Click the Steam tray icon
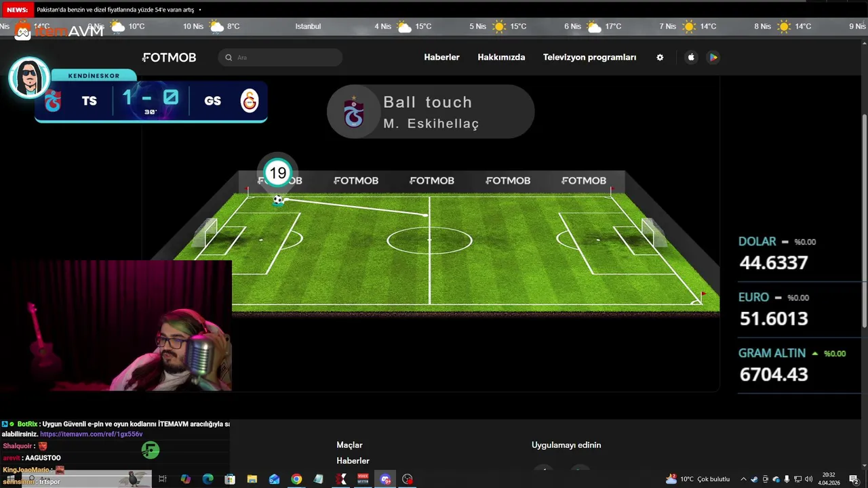The height and width of the screenshot is (488, 868). click(x=754, y=479)
